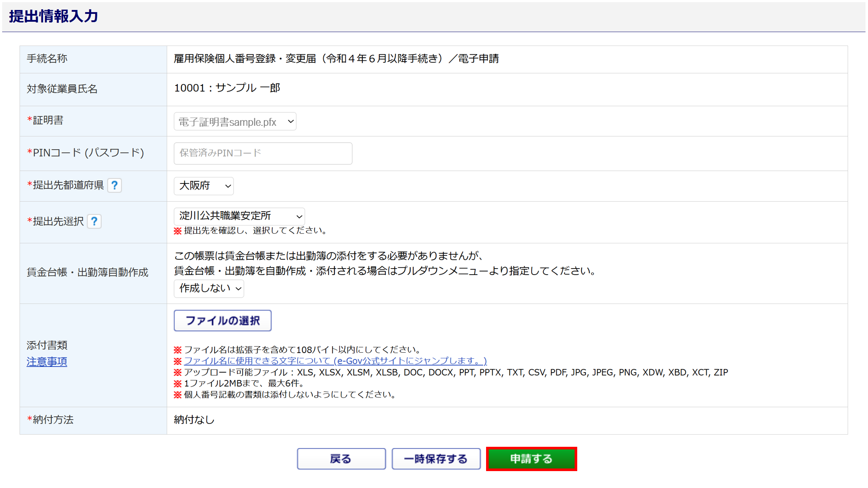Click the 納付なし payment method text
This screenshot has height=488, width=868.
pyautogui.click(x=194, y=420)
